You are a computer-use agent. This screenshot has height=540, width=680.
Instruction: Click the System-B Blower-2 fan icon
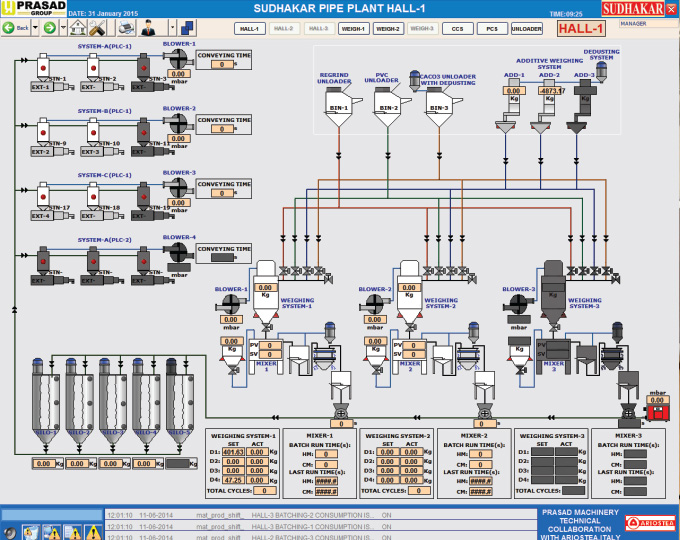tap(177, 123)
